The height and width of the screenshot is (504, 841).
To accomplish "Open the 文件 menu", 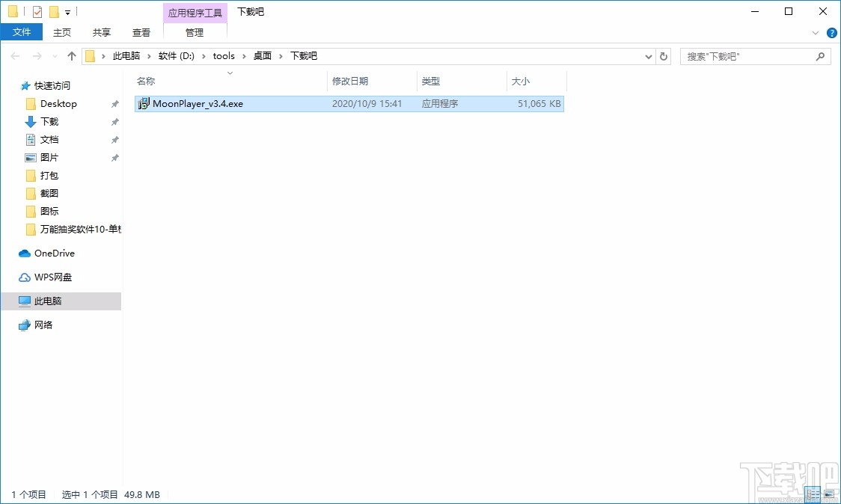I will click(22, 32).
